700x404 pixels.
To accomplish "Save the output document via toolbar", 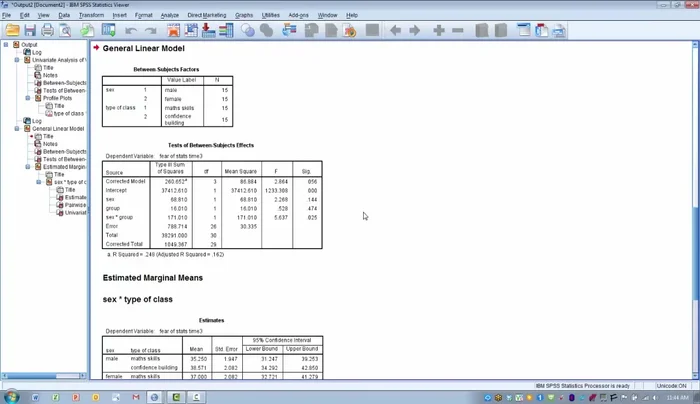I will pos(30,30).
